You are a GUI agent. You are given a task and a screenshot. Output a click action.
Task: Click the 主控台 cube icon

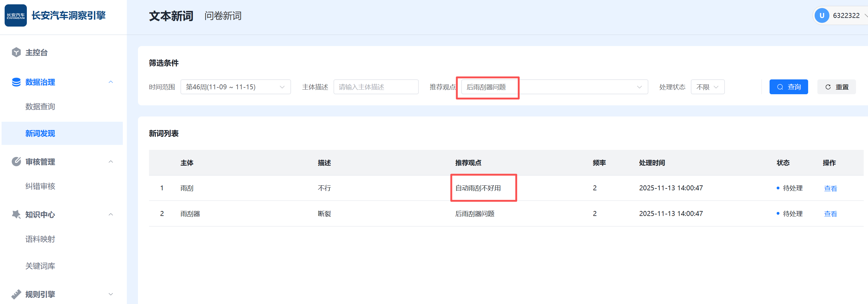(x=16, y=52)
